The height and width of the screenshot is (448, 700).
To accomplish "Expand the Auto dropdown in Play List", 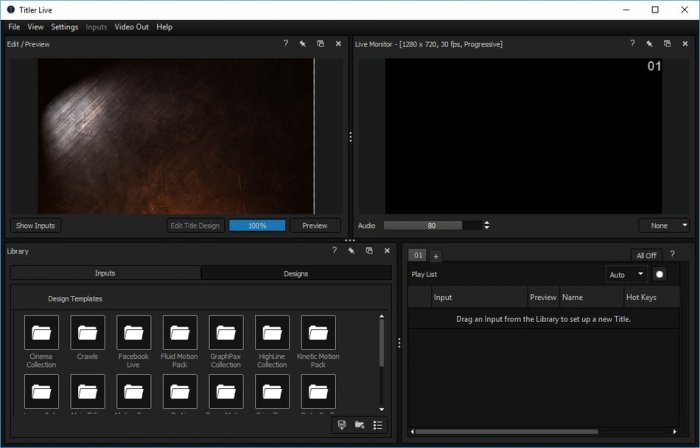I will point(627,274).
